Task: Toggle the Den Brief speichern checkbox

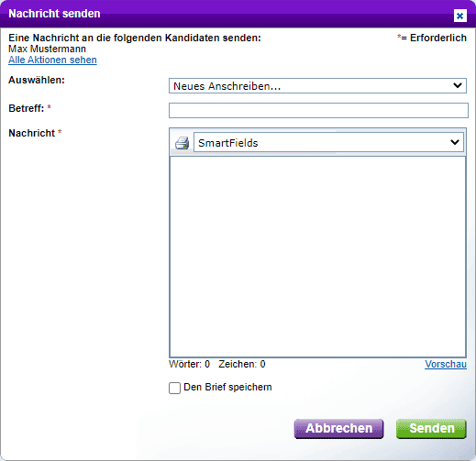Action: [174, 388]
